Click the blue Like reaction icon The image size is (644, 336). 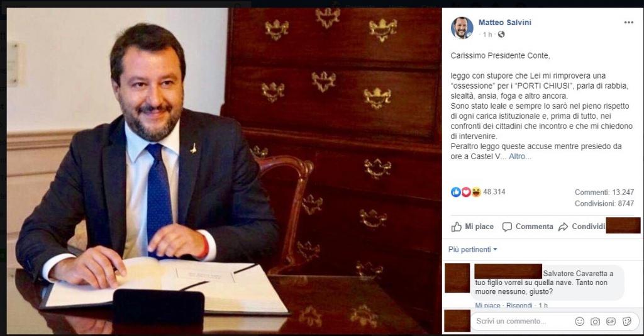(455, 192)
